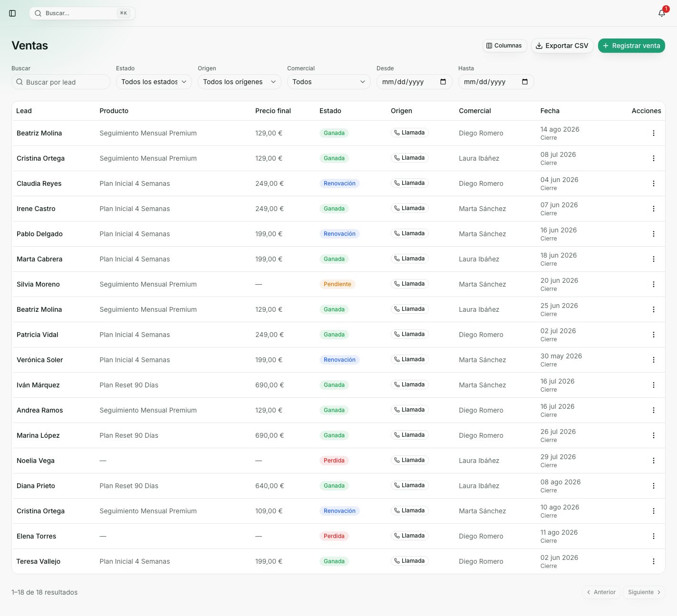This screenshot has width=677, height=616.
Task: Click the Ventas page heading
Action: coord(30,46)
